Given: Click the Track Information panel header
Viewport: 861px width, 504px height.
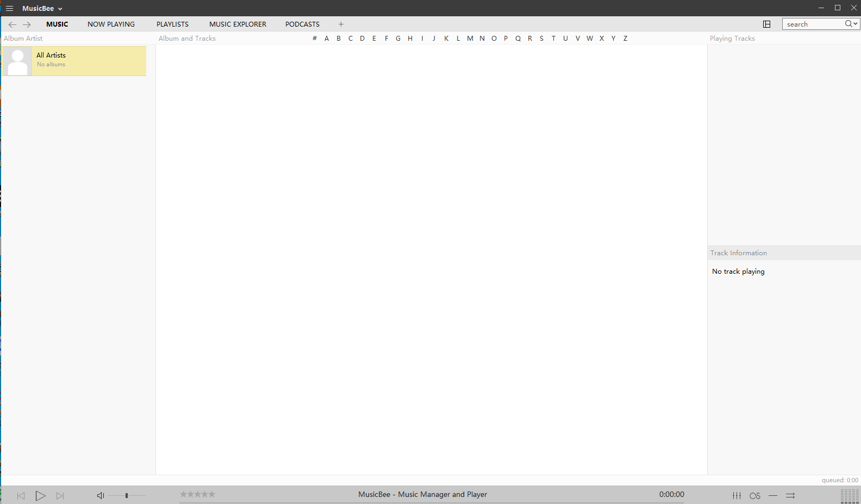Looking at the screenshot, I should [x=739, y=253].
